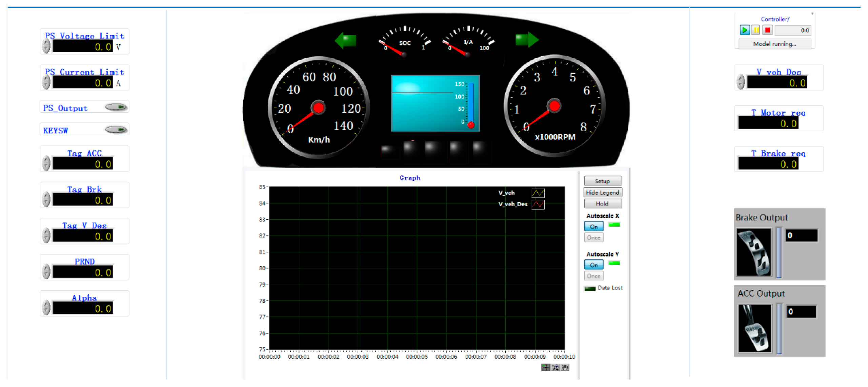The height and width of the screenshot is (387, 868).
Task: Click the Tag ACC stepper arrows
Action: pos(46,163)
